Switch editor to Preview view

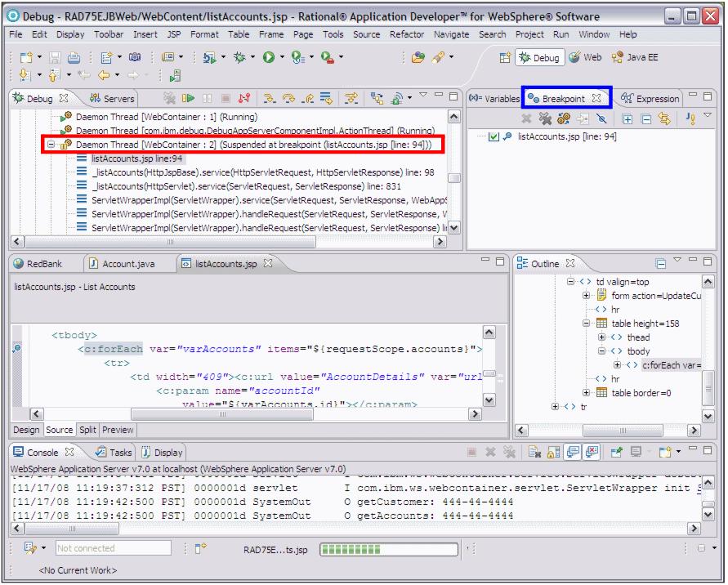coord(118,430)
